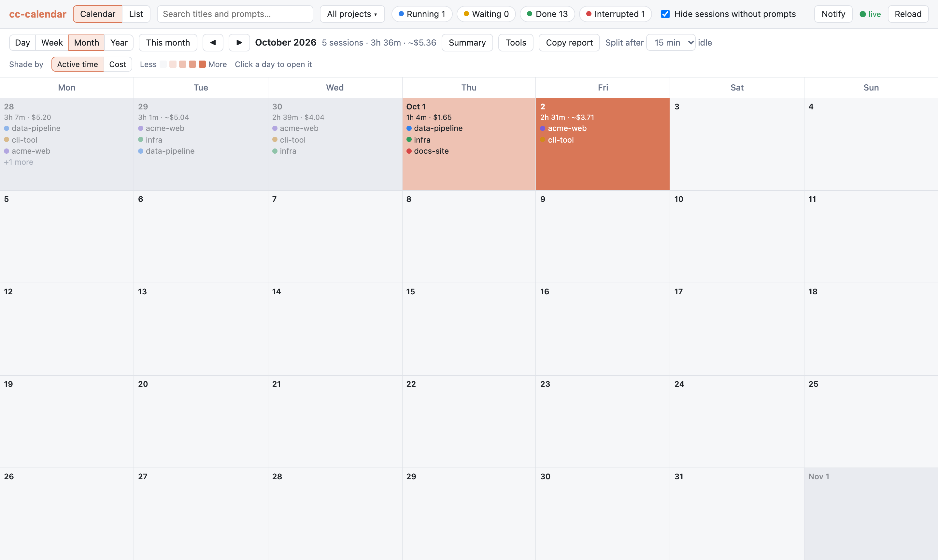This screenshot has width=938, height=560.
Task: Shade calendar by Cost
Action: point(118,64)
